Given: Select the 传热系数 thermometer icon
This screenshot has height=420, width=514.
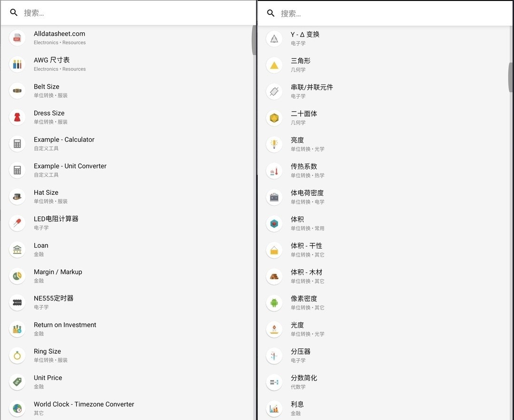Looking at the screenshot, I should point(274,171).
